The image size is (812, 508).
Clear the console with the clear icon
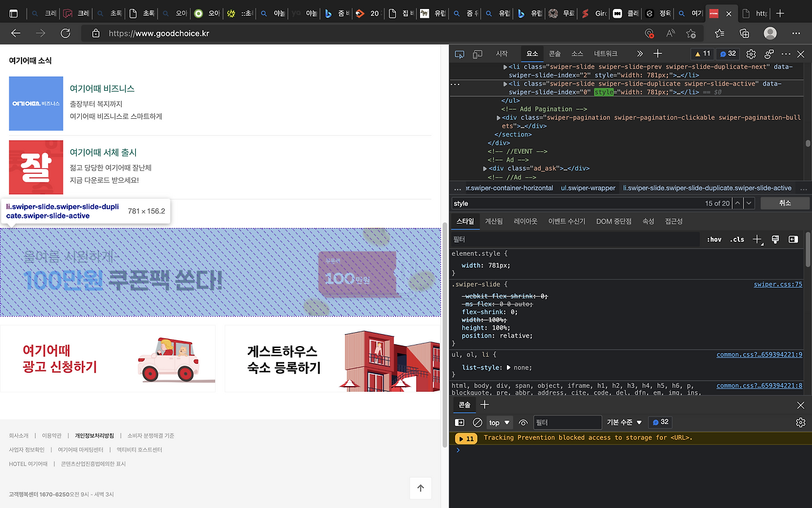click(477, 422)
